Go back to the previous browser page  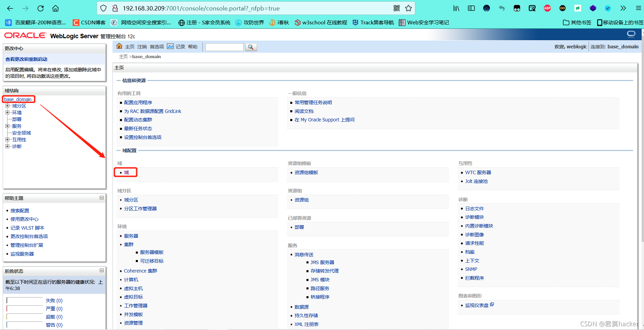pyautogui.click(x=10, y=8)
